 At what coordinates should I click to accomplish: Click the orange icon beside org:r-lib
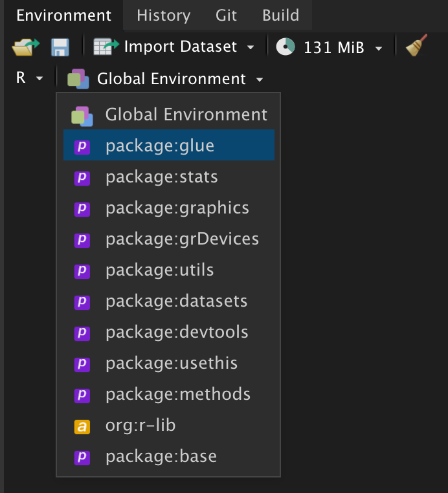(x=82, y=426)
